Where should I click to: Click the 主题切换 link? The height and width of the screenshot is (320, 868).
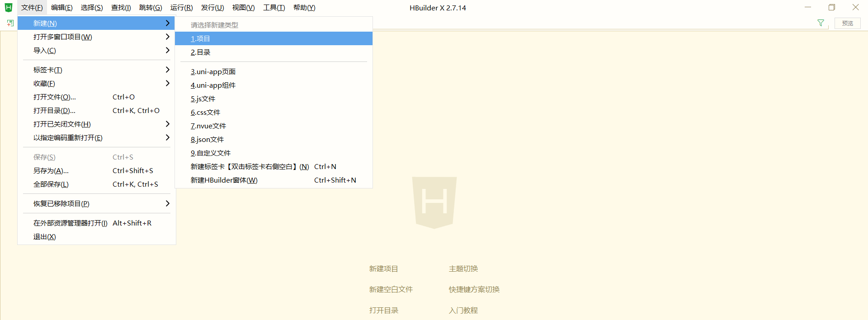pos(463,269)
